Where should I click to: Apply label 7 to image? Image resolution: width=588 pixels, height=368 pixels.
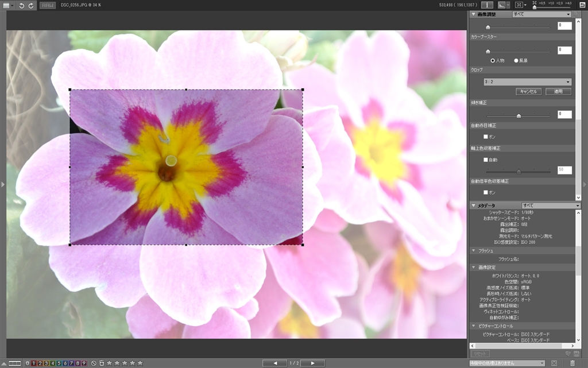pyautogui.click(x=71, y=363)
